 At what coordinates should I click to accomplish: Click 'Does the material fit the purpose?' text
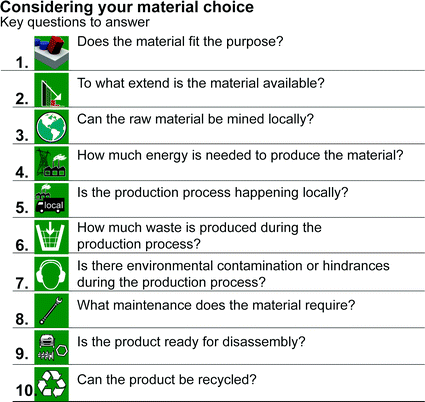180,42
